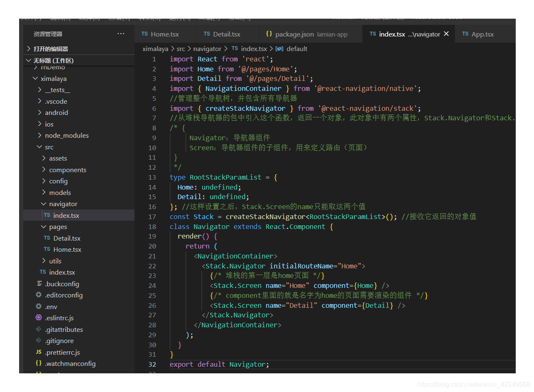This screenshot has width=534, height=392.
Task: Open the .watchmanconfig file
Action: [79, 364]
